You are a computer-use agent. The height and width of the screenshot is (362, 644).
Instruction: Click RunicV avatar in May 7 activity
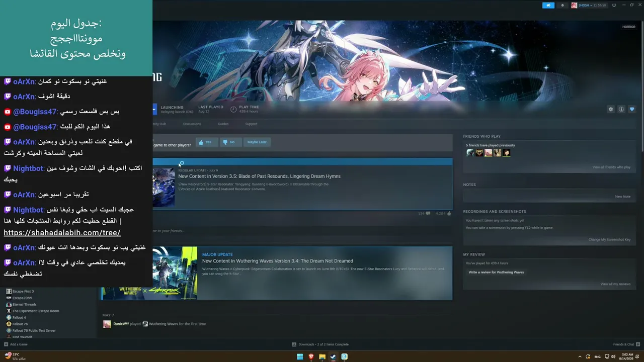coord(107,324)
